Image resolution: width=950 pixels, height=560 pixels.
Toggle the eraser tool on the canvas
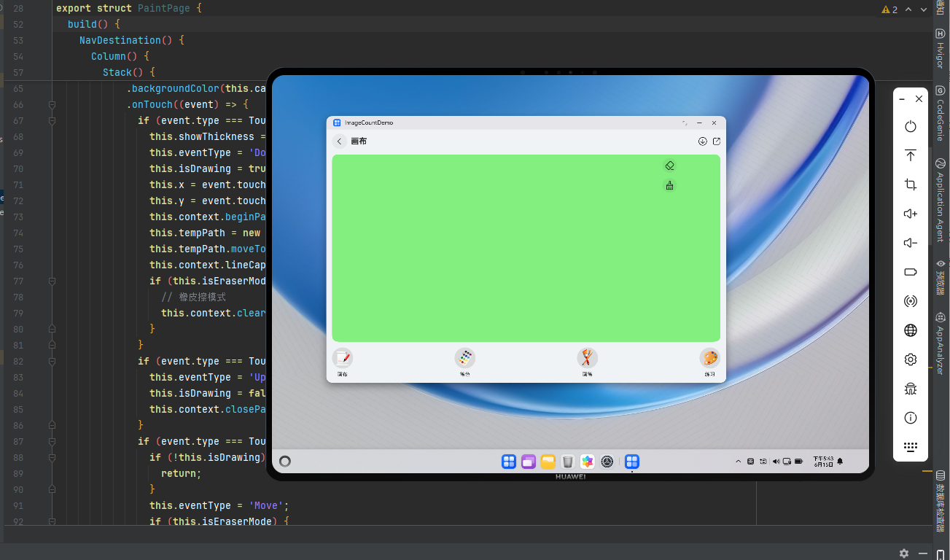coord(669,166)
